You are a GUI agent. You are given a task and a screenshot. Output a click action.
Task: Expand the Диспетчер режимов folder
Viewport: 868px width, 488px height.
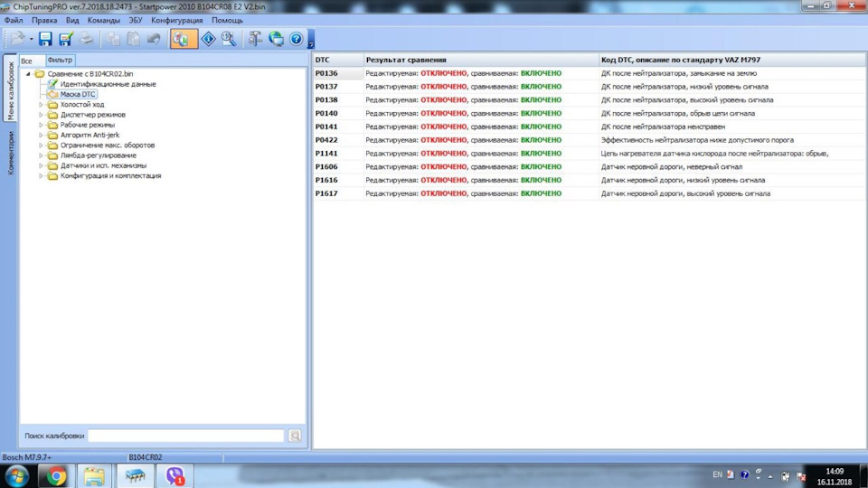(41, 115)
